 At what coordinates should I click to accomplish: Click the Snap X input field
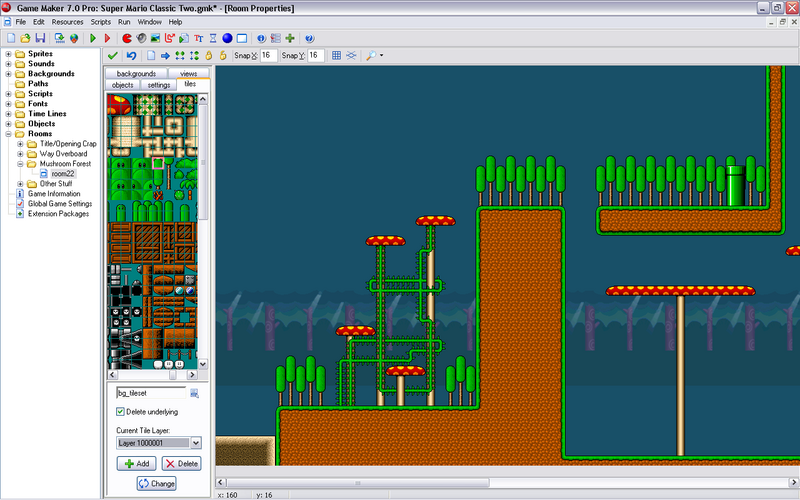point(268,56)
